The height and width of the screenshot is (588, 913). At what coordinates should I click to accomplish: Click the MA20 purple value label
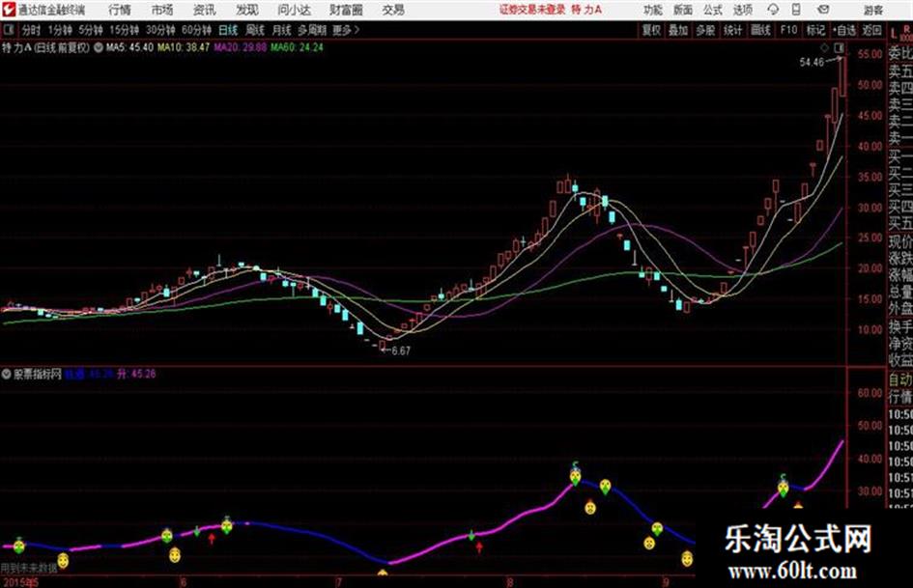[240, 47]
